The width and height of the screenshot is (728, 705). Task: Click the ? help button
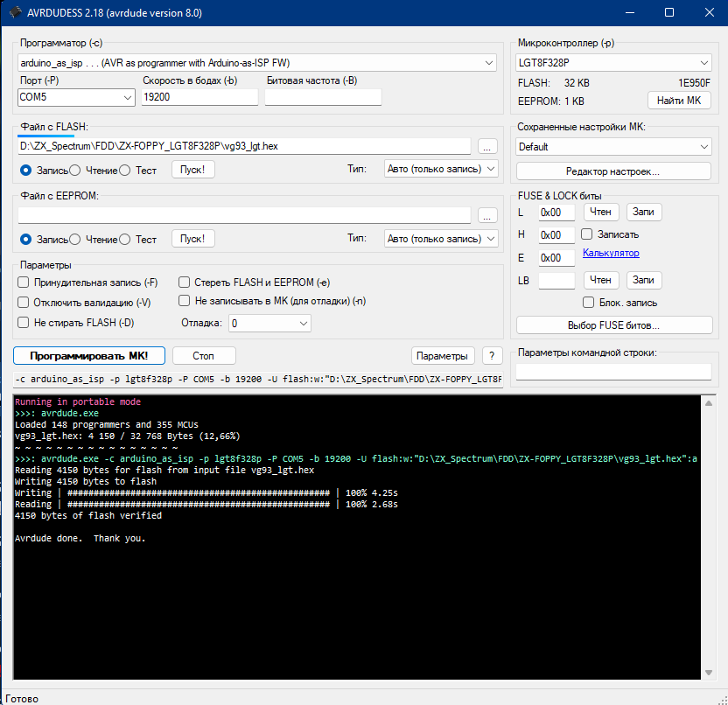[492, 356]
